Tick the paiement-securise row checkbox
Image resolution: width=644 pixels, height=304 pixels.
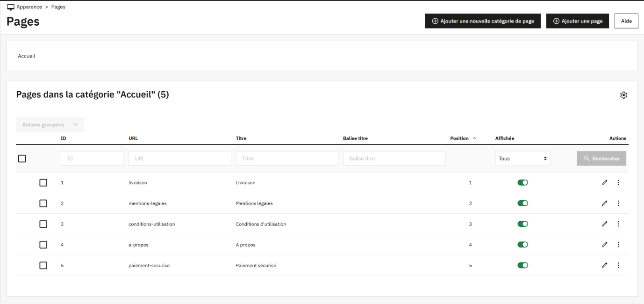43,265
